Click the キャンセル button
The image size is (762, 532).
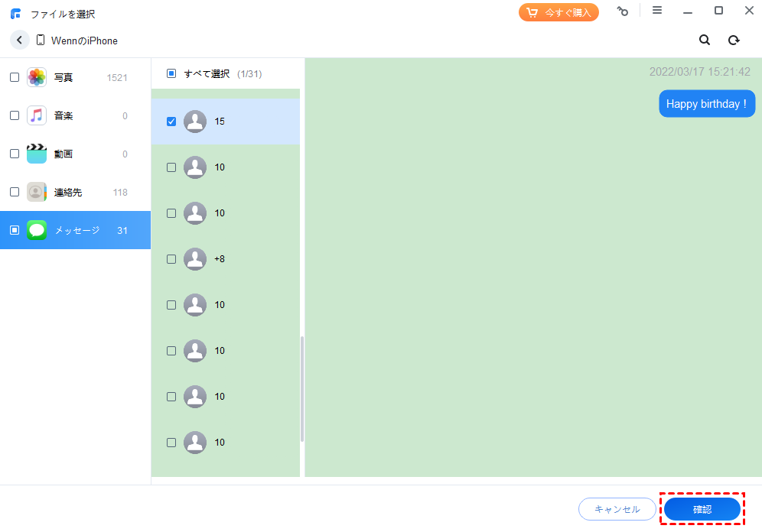point(617,509)
